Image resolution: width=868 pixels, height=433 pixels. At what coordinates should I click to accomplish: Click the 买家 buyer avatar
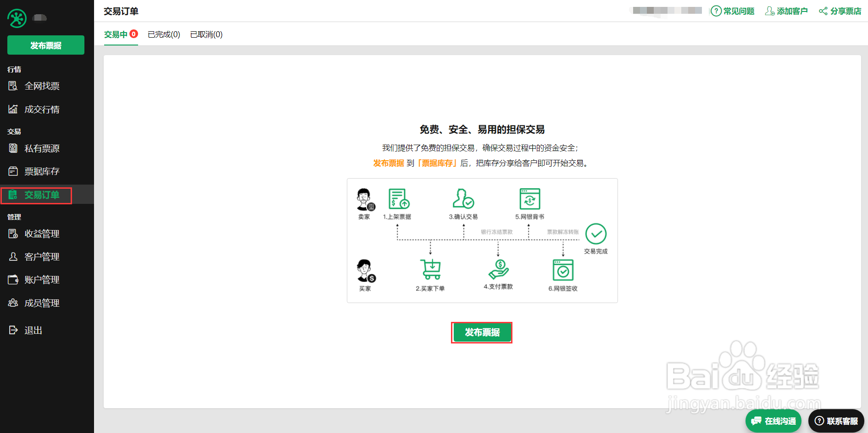click(x=366, y=271)
